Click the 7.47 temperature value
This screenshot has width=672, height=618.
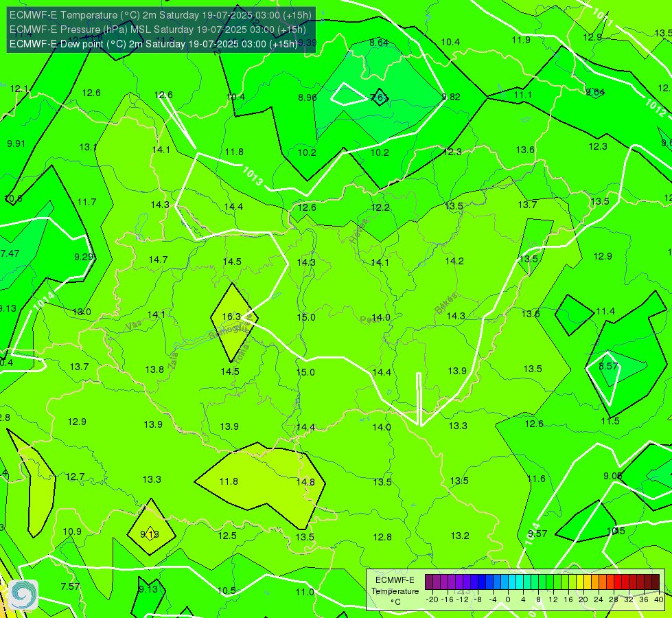click(10, 253)
